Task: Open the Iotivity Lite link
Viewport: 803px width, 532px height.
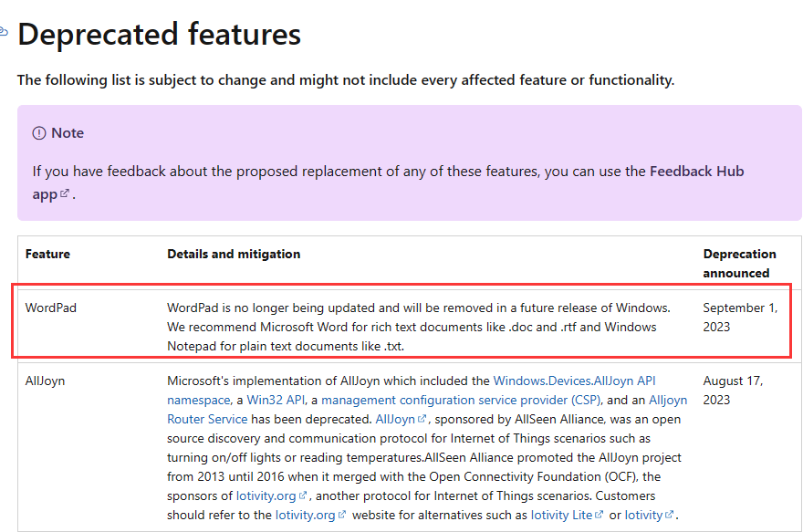Action: 561,515
